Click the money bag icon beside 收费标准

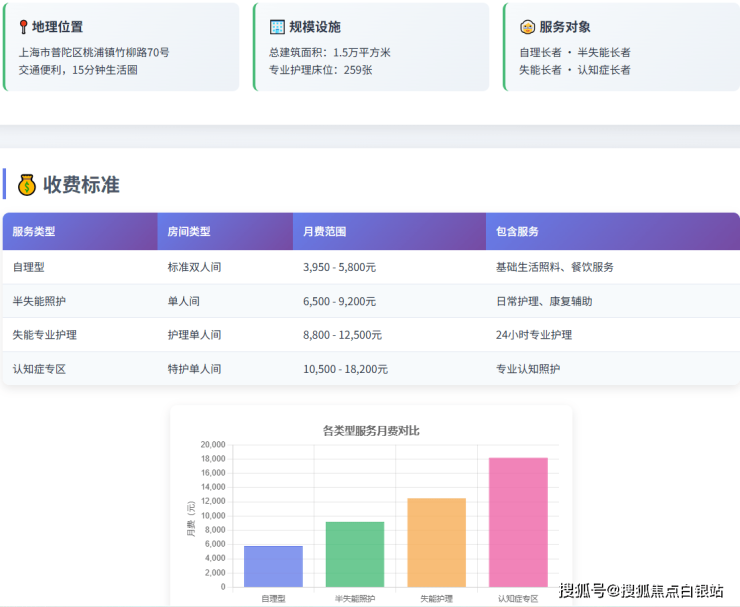27,185
